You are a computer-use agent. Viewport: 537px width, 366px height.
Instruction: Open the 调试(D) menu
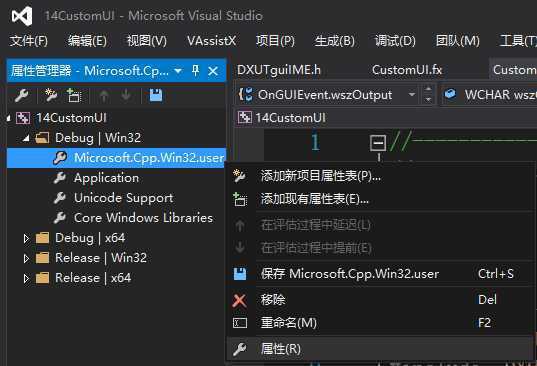coord(395,41)
